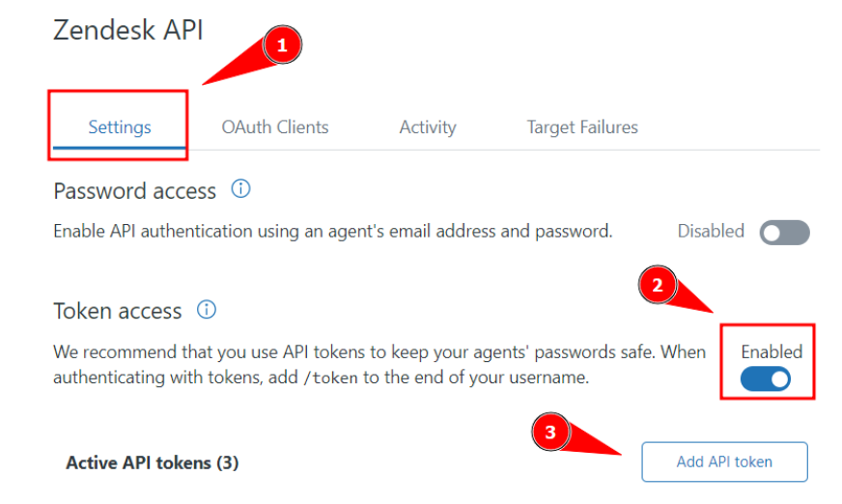Open the Settings tab
842x504 pixels.
120,126
